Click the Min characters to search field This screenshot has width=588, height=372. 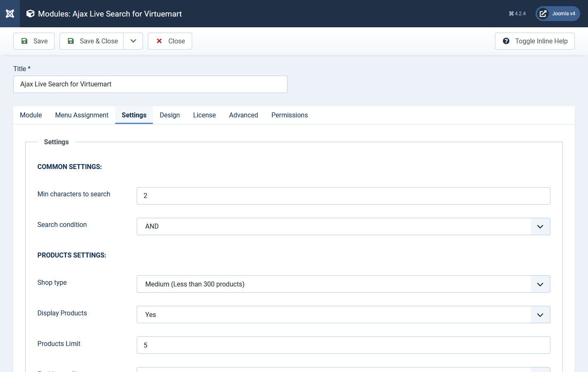click(x=343, y=196)
